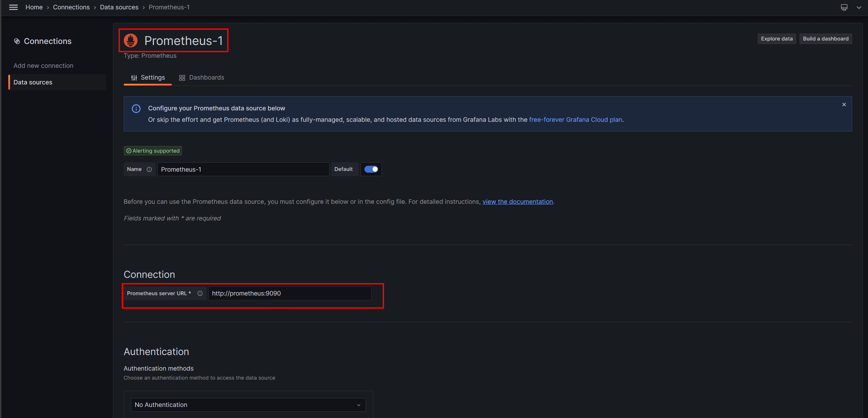868x418 pixels.
Task: Click the Explore data button
Action: pos(776,39)
